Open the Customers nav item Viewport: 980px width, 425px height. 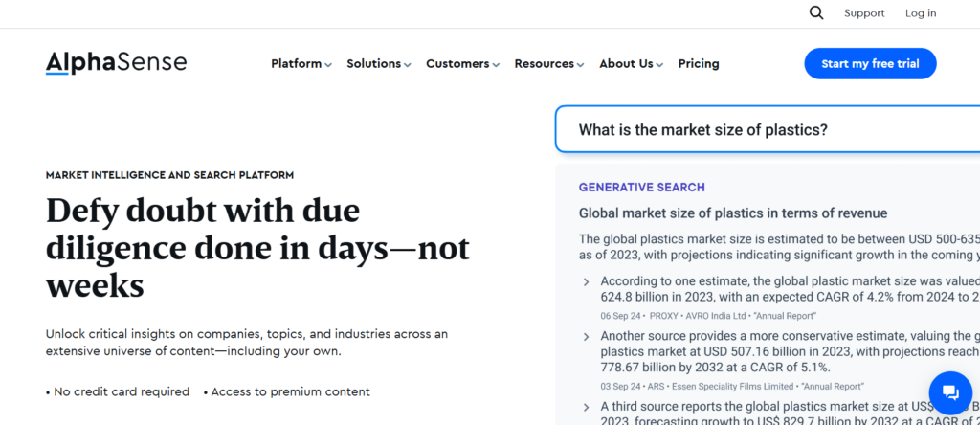coord(457,64)
